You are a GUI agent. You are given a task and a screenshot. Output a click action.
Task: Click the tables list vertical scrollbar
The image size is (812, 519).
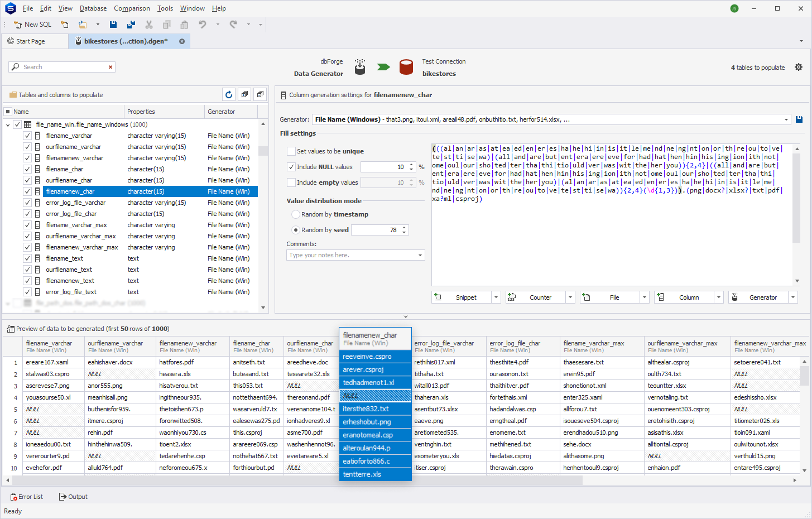pyautogui.click(x=263, y=151)
